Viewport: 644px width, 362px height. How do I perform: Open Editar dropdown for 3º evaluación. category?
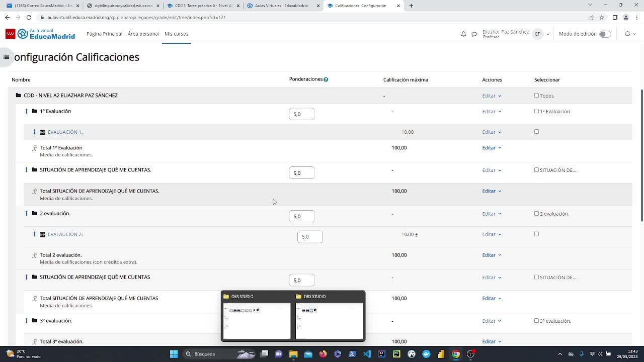tap(492, 321)
